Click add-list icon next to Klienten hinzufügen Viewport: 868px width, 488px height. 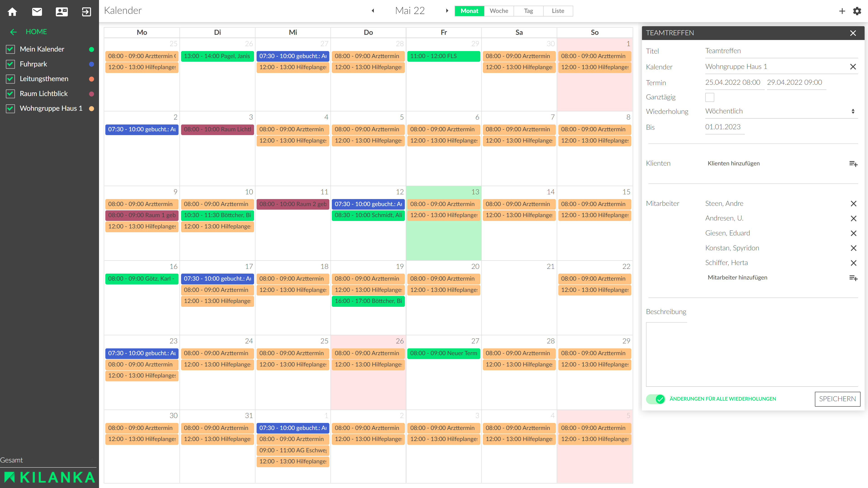[853, 164]
